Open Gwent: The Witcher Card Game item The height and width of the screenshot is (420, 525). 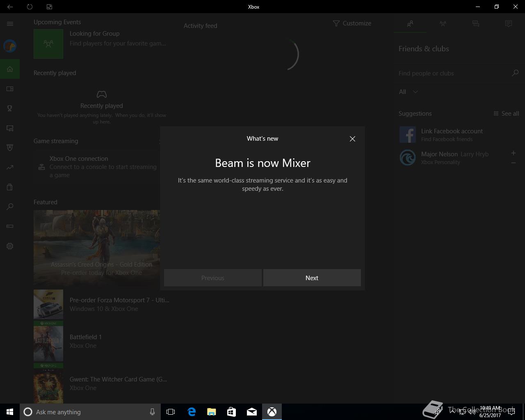point(102,383)
